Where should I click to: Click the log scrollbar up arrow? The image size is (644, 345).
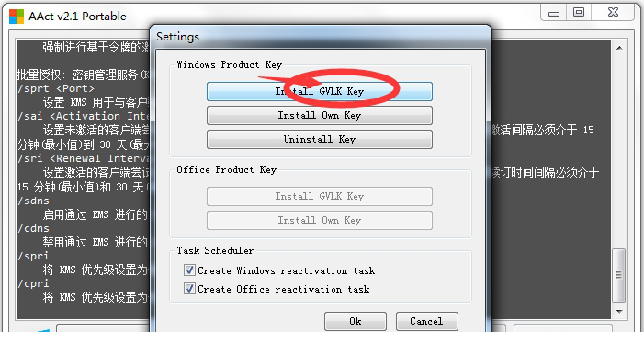tap(619, 48)
